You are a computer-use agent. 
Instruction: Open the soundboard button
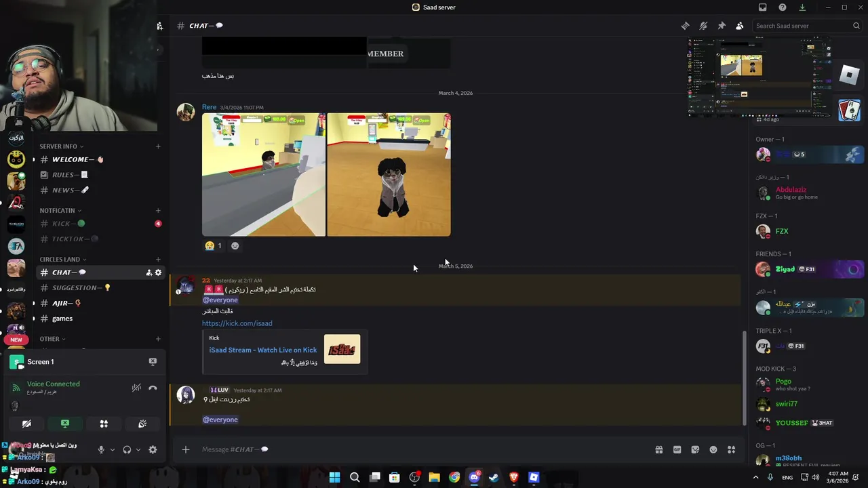(142, 424)
